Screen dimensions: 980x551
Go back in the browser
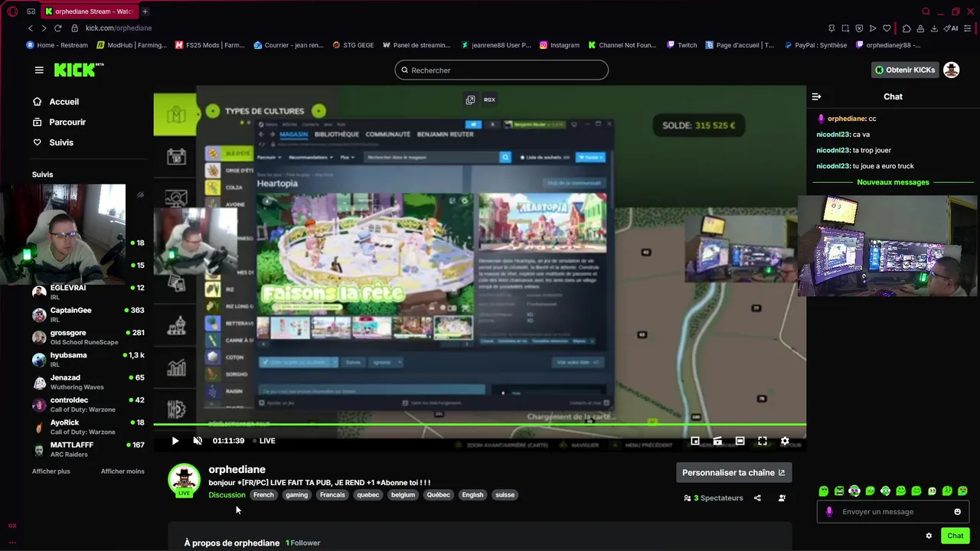[30, 28]
